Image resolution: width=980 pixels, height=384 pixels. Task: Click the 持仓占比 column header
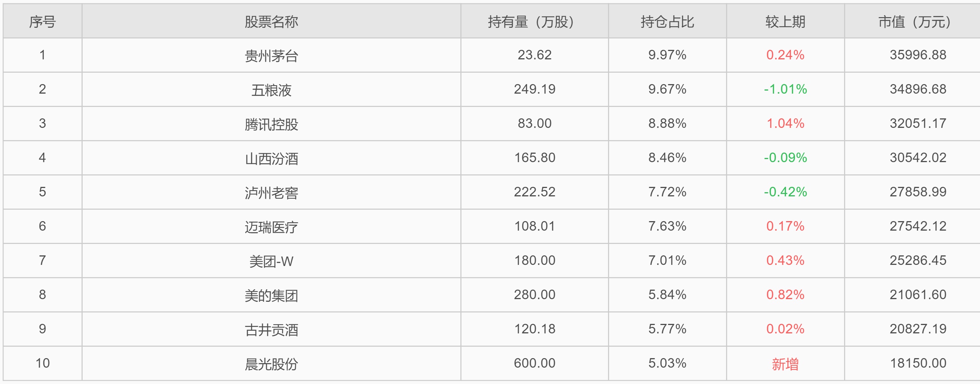pos(667,22)
